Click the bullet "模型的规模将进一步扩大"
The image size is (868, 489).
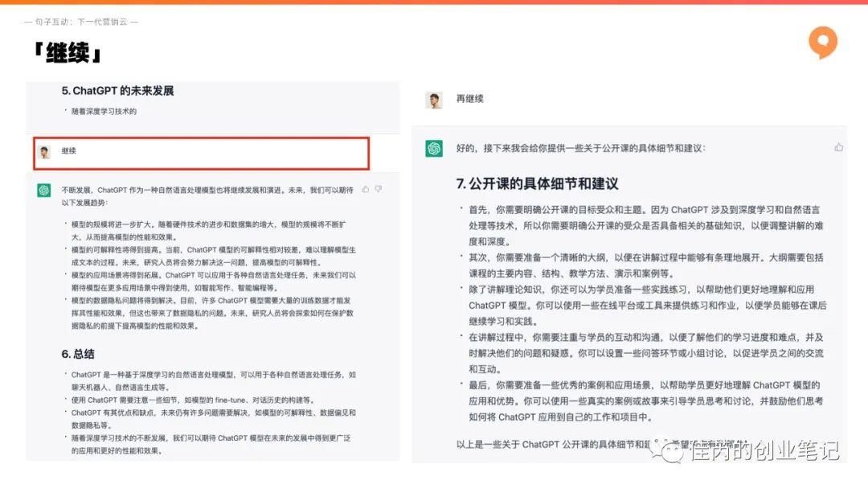(209, 230)
